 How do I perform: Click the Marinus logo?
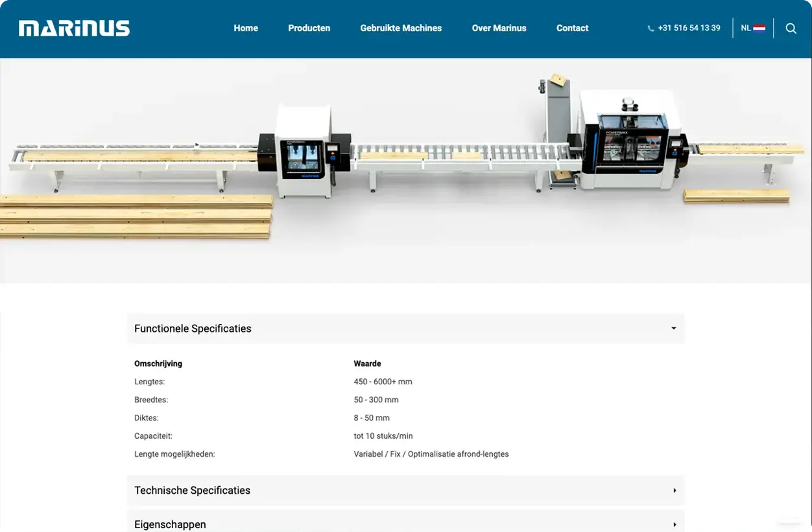tap(74, 29)
